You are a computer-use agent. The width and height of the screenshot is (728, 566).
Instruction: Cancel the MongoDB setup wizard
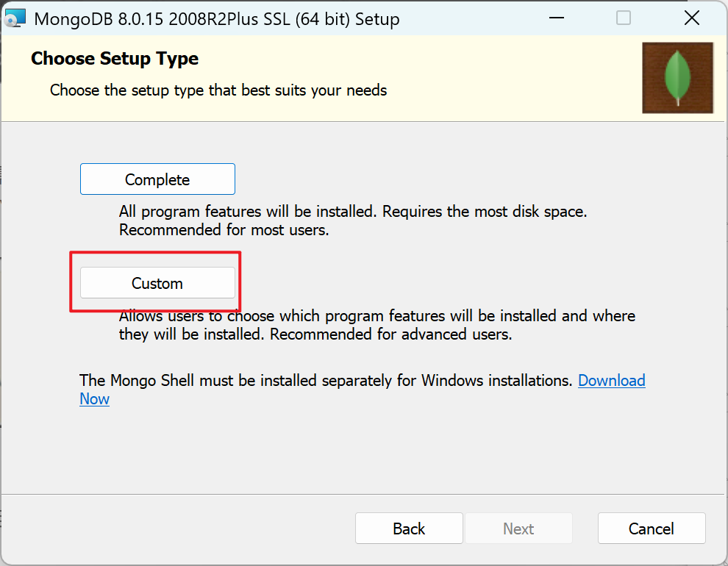(652, 529)
